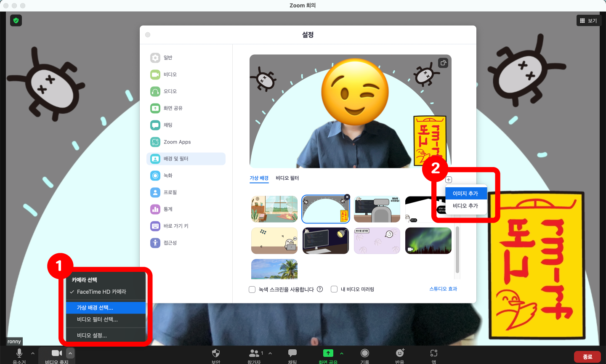Start 화면 공유 screen share
606x364 pixels.
(x=328, y=353)
